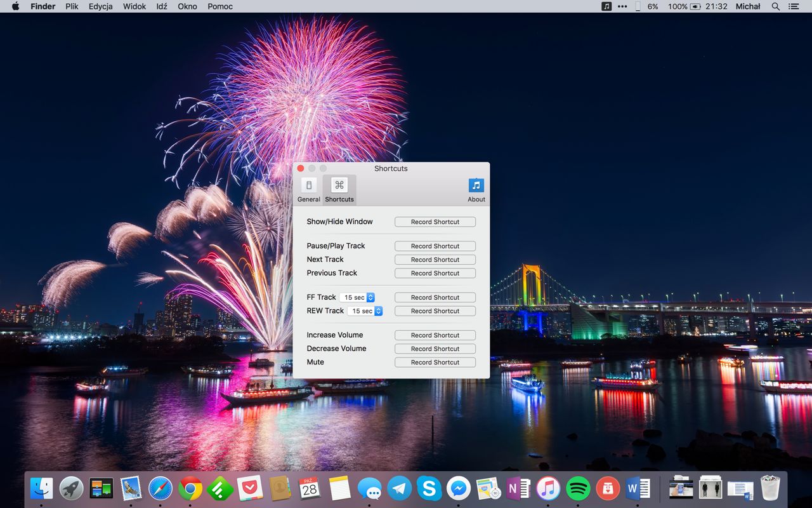
Task: Record shortcut for Increase Volume
Action: [x=435, y=335]
